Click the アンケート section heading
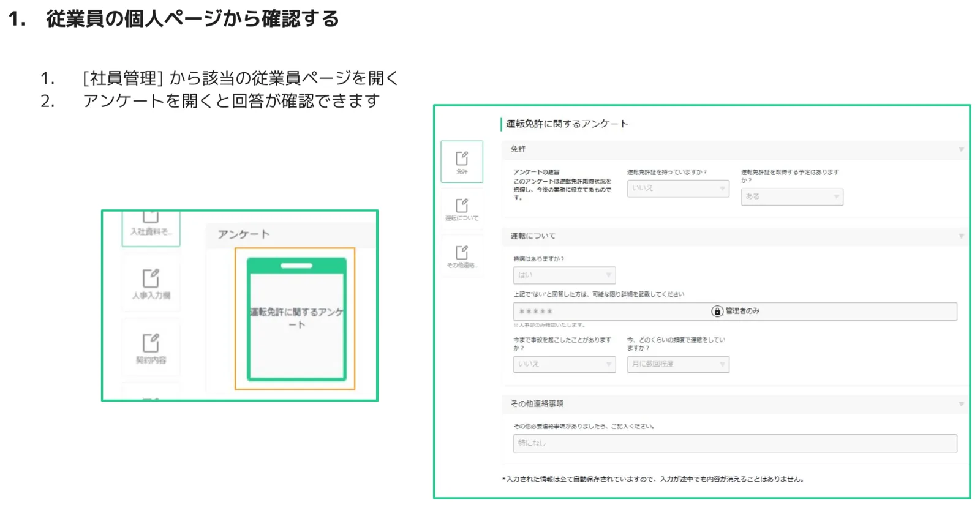 click(x=244, y=234)
